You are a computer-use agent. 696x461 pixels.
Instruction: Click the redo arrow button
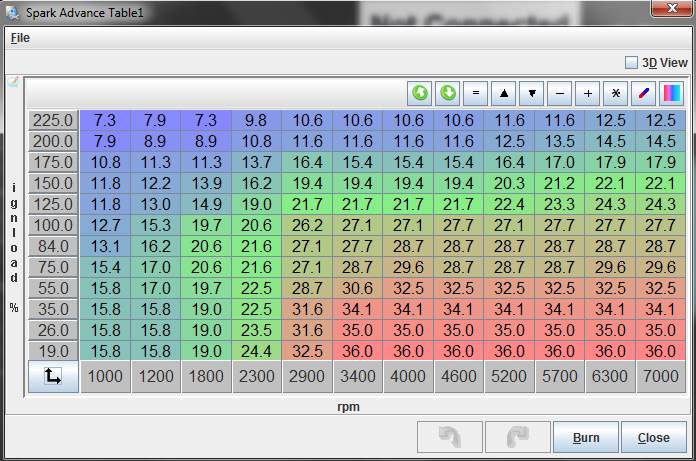(517, 437)
